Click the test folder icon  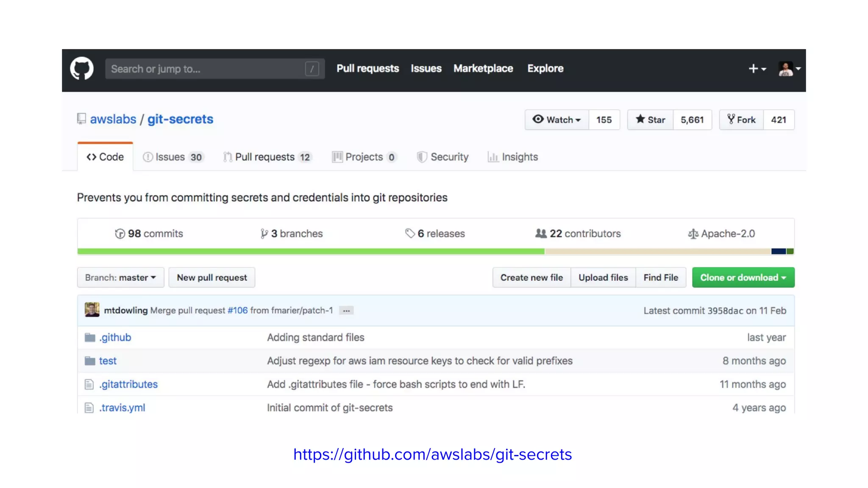[x=90, y=361]
